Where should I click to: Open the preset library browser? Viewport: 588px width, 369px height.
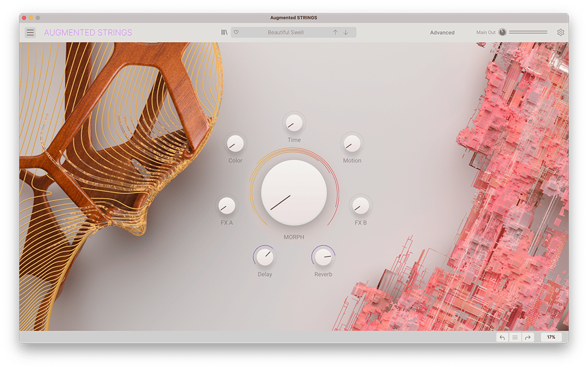[x=223, y=32]
